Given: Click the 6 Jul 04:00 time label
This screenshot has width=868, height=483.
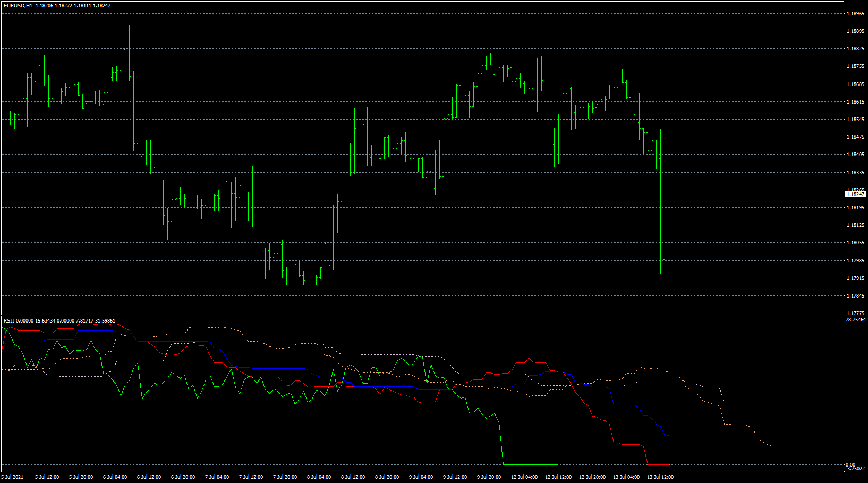Looking at the screenshot, I should [115, 477].
